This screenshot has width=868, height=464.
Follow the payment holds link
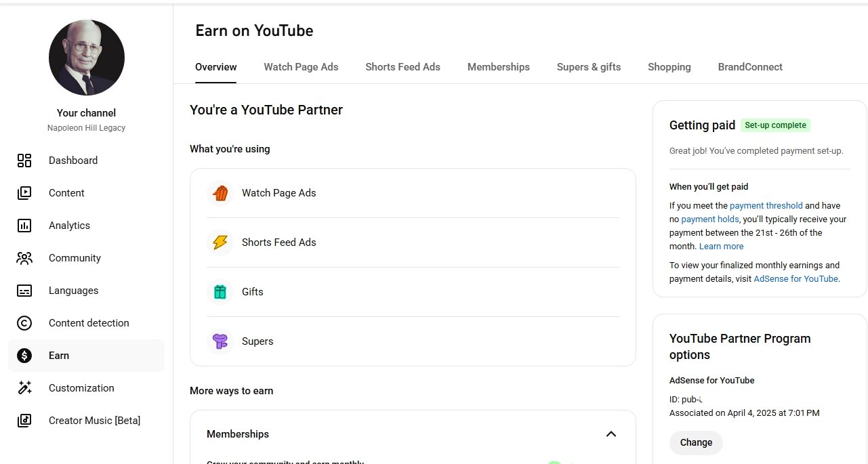click(x=710, y=219)
